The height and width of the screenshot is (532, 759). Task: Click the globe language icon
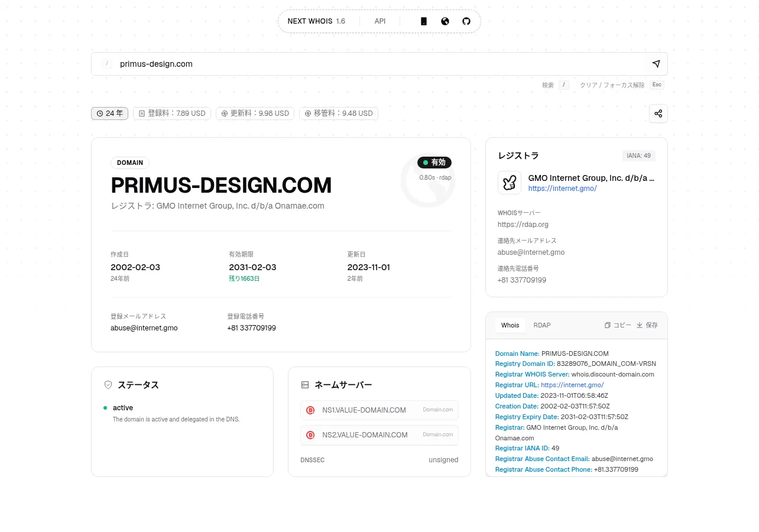(x=445, y=21)
